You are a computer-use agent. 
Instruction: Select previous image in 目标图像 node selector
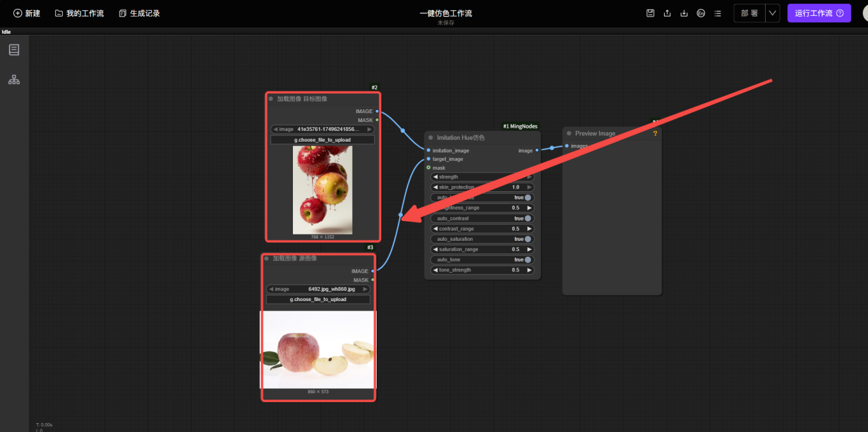coord(276,129)
